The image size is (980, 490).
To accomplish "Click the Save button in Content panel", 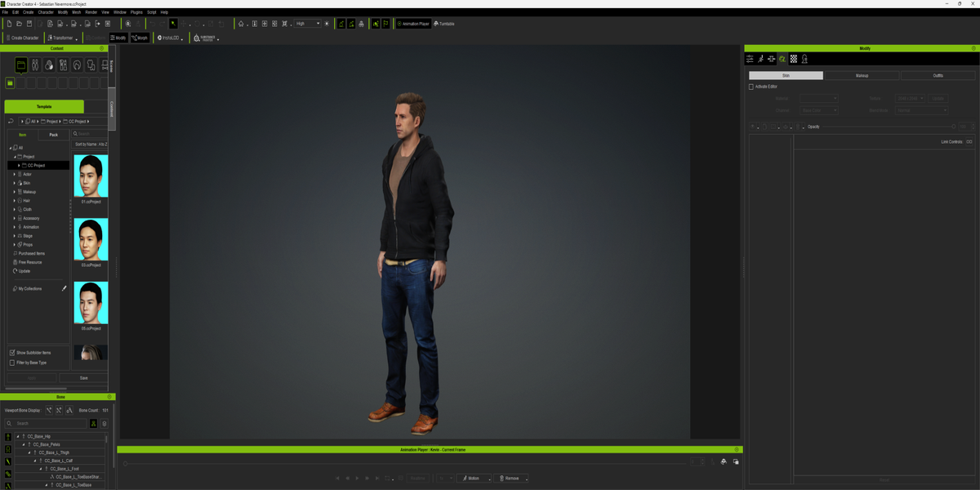I will click(83, 378).
